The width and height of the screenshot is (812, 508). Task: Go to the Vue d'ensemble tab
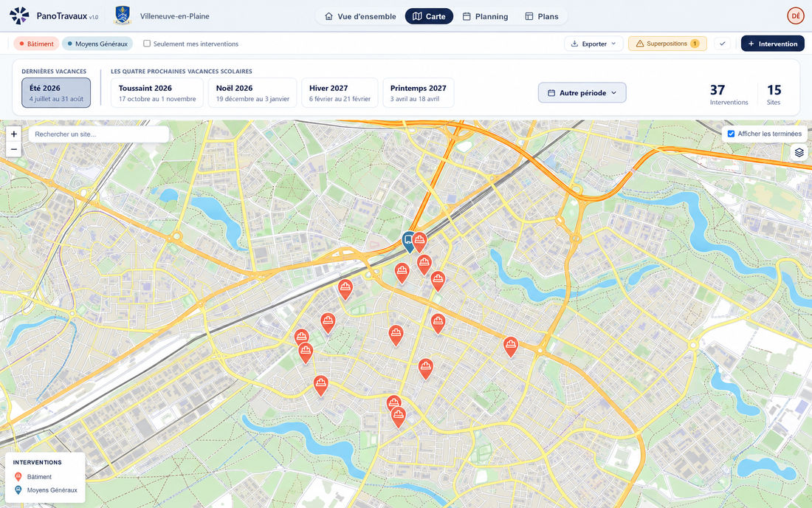[360, 16]
